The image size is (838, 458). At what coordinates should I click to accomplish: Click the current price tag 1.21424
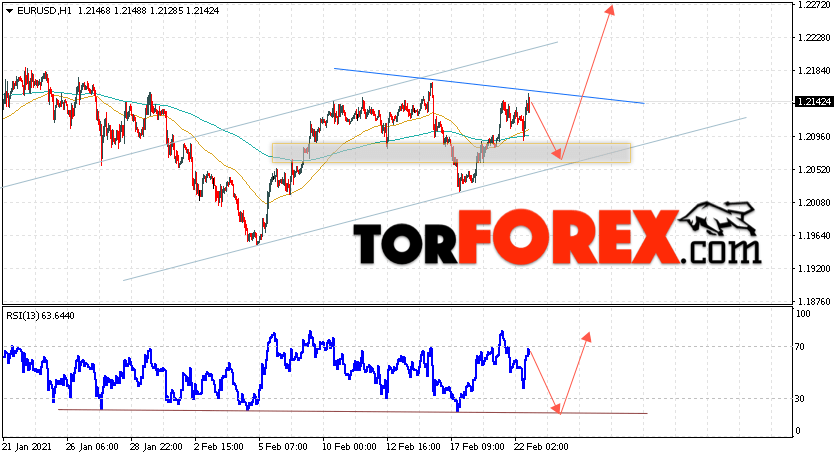tap(814, 102)
